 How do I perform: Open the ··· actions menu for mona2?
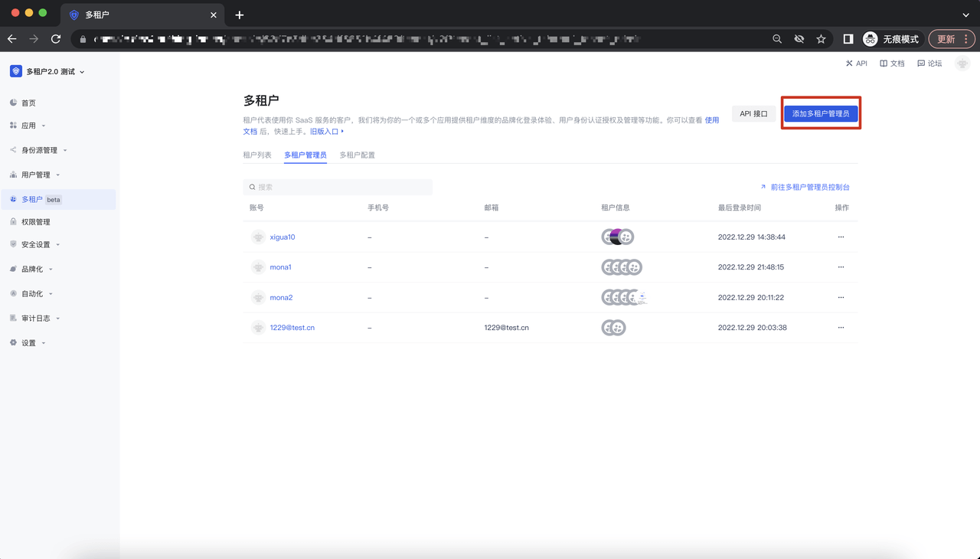841,298
